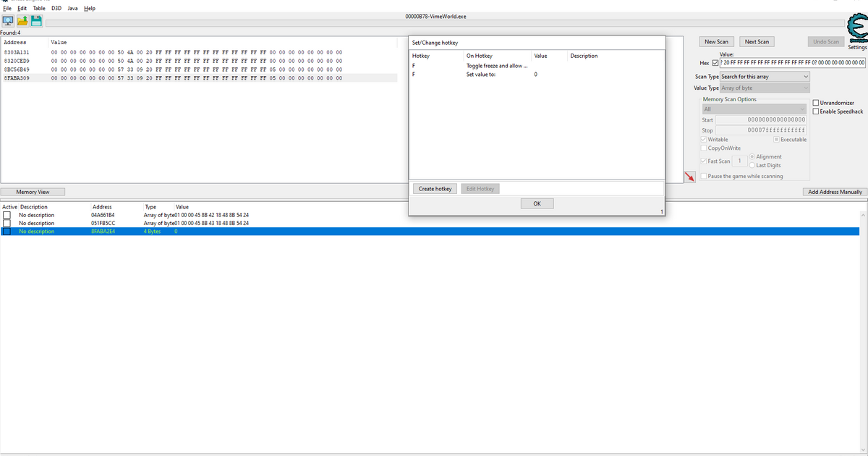Select found address 8303A131
This screenshot has height=456, width=868.
pos(17,53)
